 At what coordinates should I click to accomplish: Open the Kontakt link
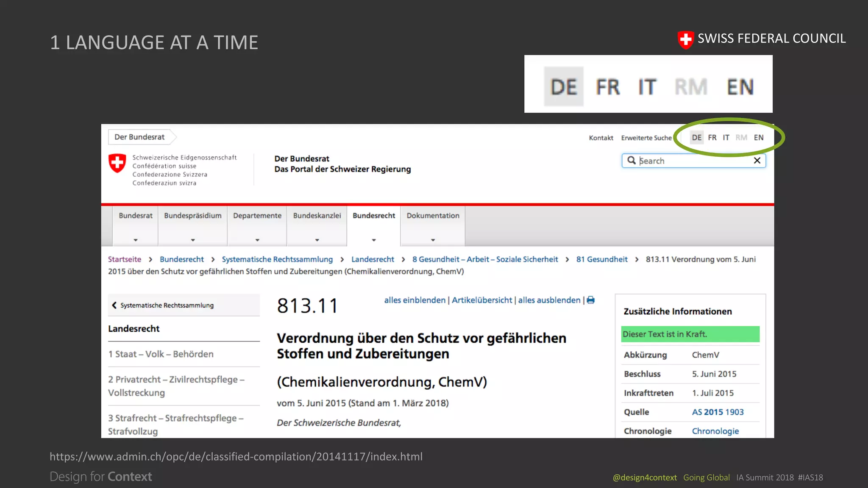pyautogui.click(x=601, y=138)
